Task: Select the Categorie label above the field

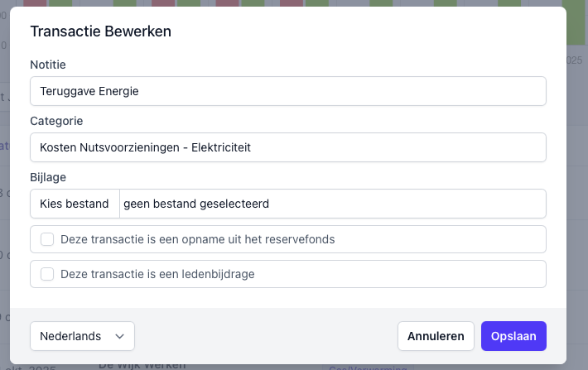Action: pos(56,121)
